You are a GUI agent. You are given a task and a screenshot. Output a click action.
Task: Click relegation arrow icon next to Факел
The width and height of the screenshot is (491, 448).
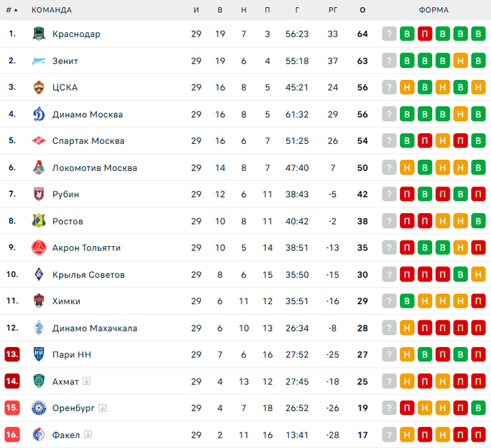point(88,435)
